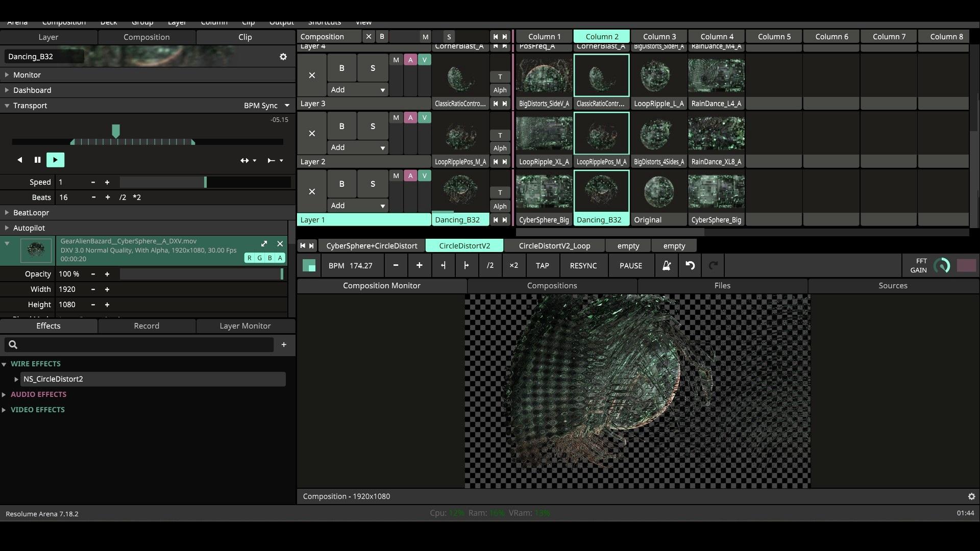Trigger the Original clip thumbnail
The image size is (980, 551).
coord(659,192)
